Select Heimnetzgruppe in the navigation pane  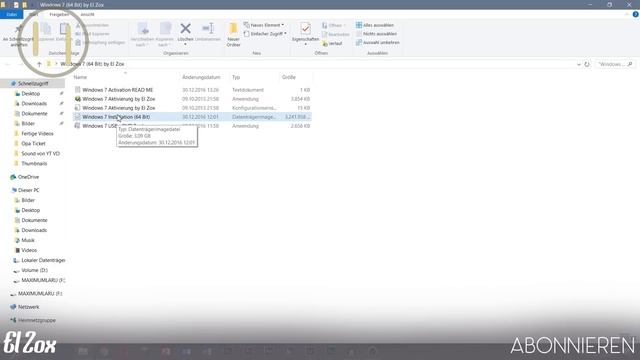point(37,320)
